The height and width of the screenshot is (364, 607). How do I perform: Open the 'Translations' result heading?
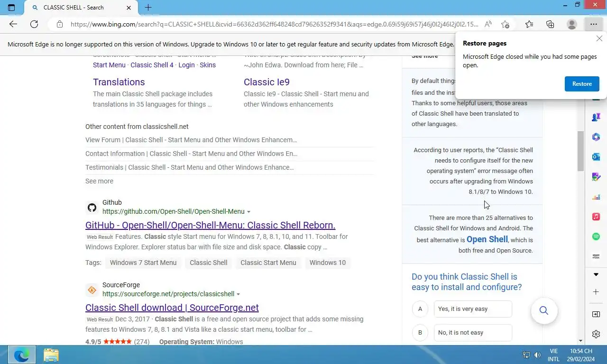click(x=119, y=82)
